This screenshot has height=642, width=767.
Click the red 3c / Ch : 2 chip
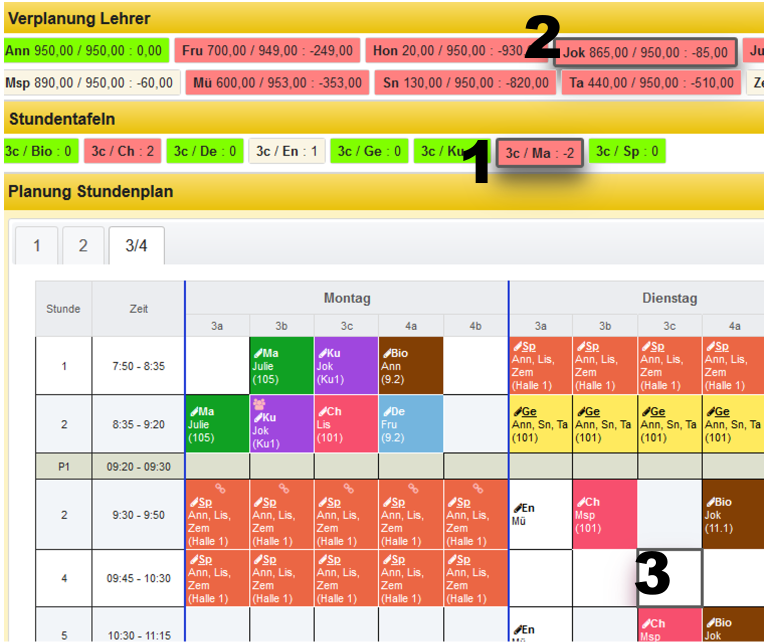pyautogui.click(x=122, y=152)
